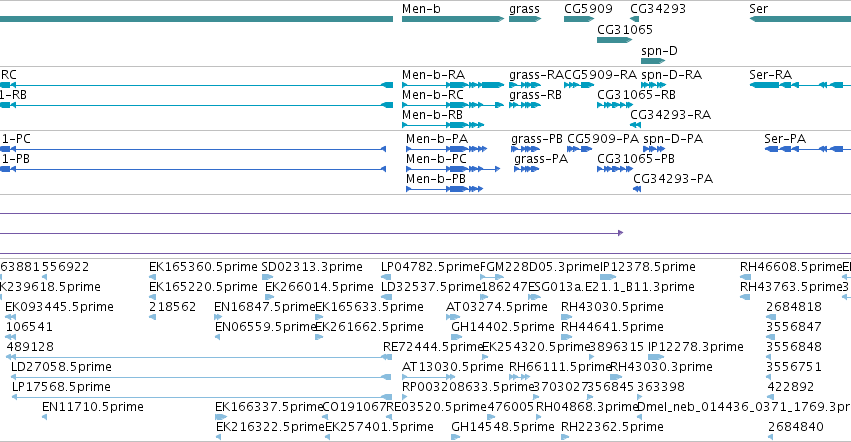Select the CG31065 gene feature
Screen dimensions: 851x442
pos(614,40)
